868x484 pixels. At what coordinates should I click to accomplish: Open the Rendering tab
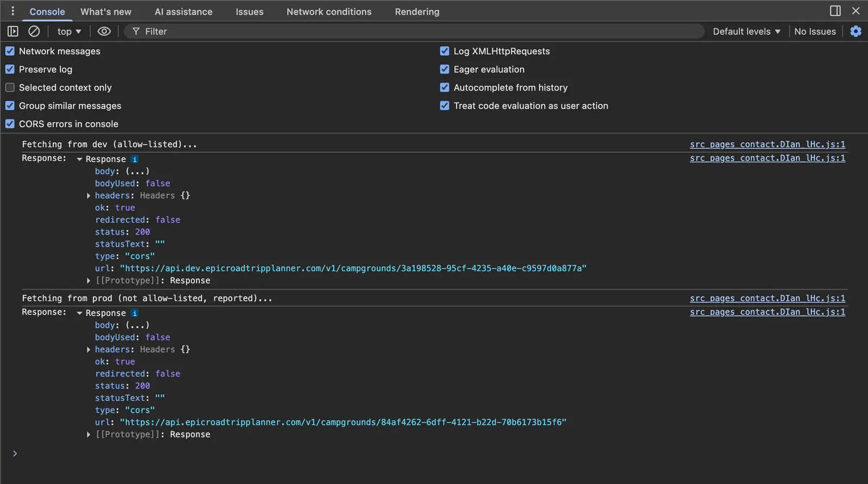(x=417, y=11)
